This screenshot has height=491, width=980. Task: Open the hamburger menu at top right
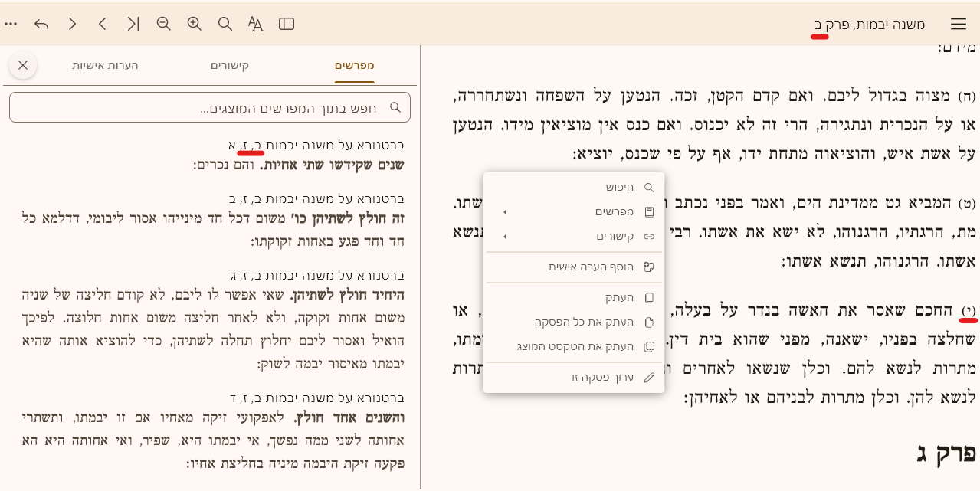tap(958, 24)
